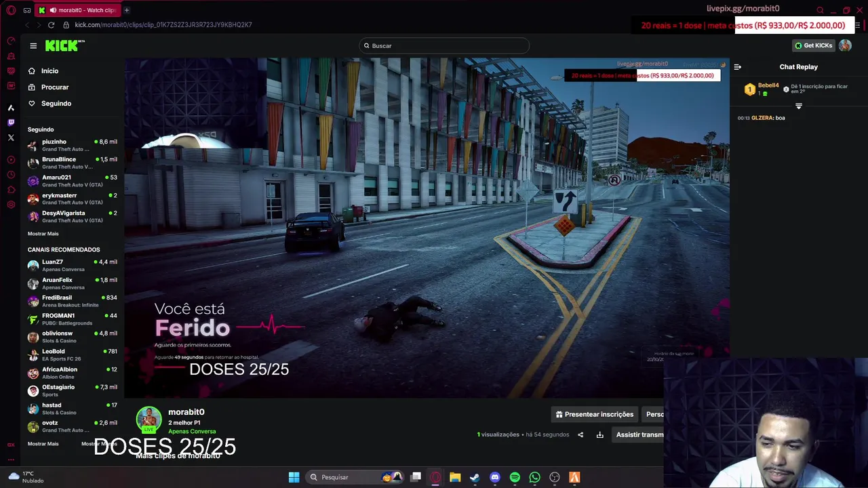Click the taskbar Pesquisar search box

point(355,477)
